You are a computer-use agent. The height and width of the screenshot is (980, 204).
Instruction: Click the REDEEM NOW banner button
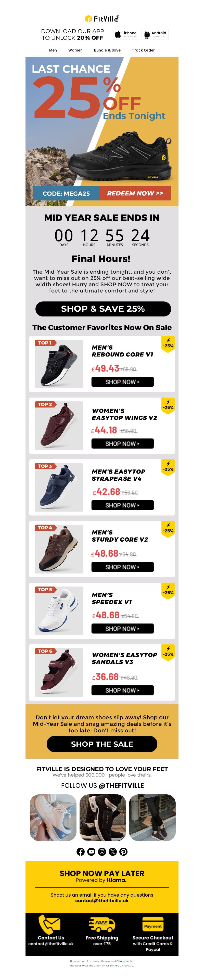tap(135, 193)
